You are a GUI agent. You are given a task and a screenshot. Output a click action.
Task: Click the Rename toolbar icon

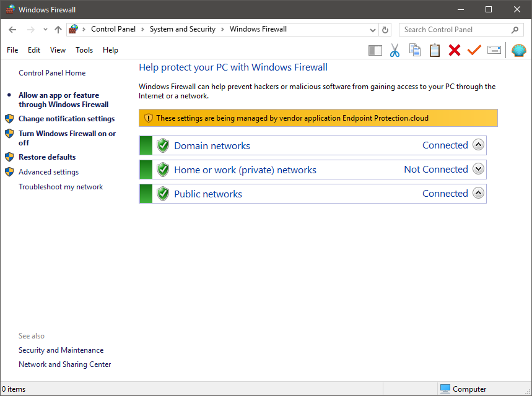pyautogui.click(x=494, y=50)
